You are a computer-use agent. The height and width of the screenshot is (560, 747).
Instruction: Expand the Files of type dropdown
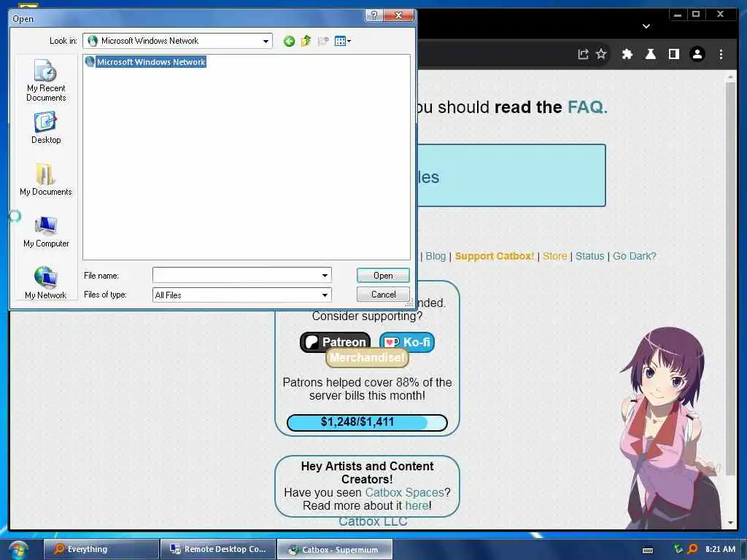tap(325, 295)
